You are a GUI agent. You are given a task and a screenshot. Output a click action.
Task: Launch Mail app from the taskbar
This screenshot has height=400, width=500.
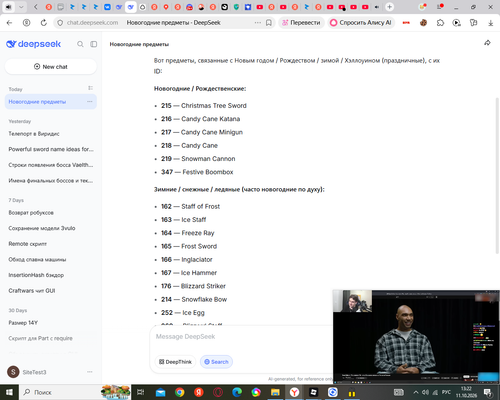click(x=160, y=392)
